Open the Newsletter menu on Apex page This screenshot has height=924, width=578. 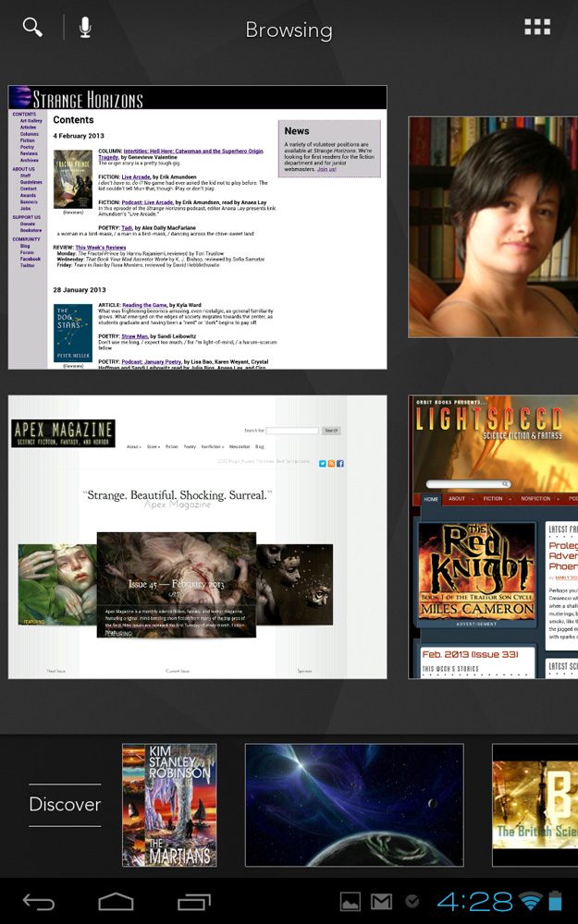click(240, 446)
